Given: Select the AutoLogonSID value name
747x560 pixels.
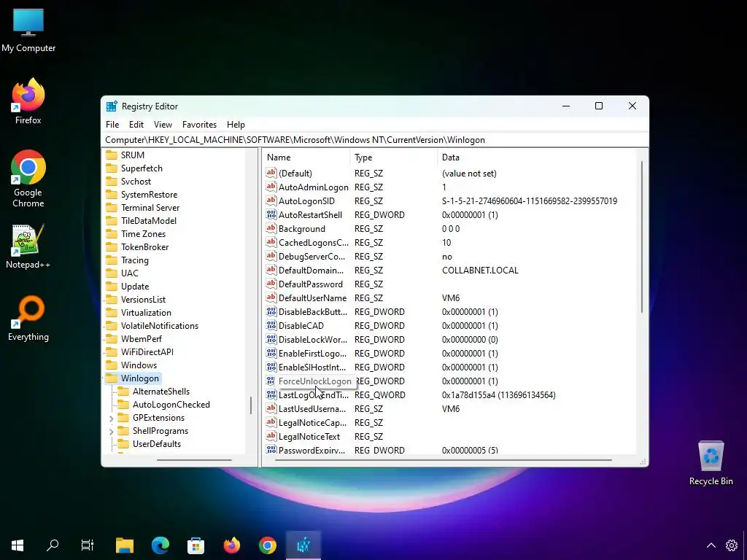Looking at the screenshot, I should 307,201.
